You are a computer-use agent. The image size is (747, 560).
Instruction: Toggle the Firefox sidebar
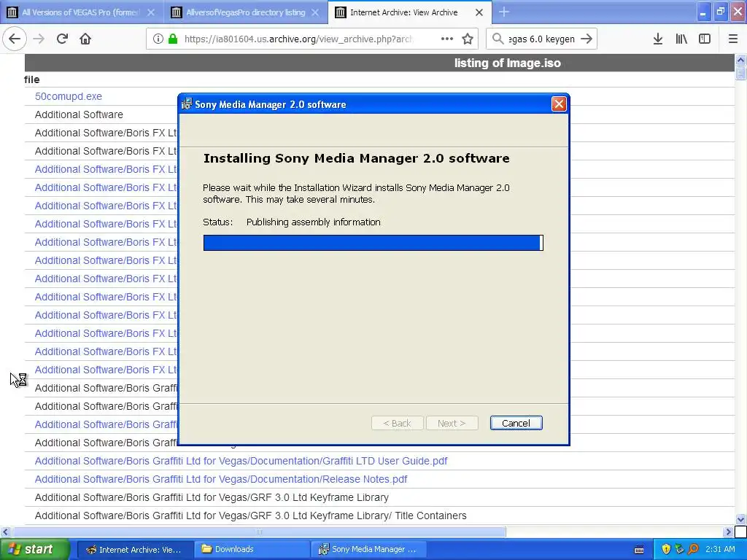click(705, 39)
